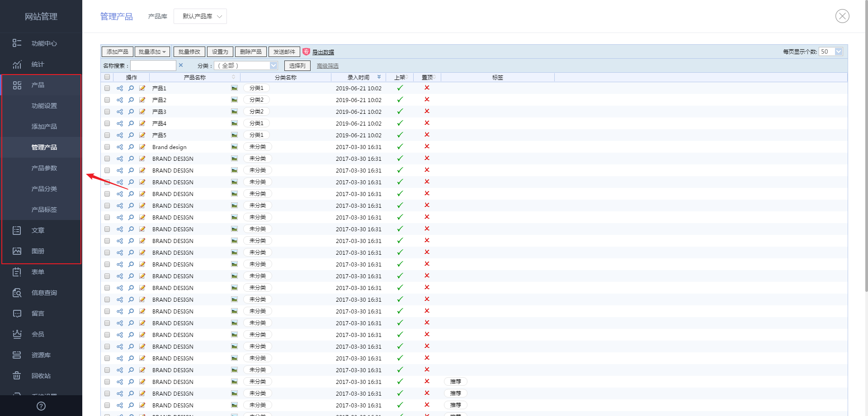Toggle the select-all header checkbox

[107, 77]
